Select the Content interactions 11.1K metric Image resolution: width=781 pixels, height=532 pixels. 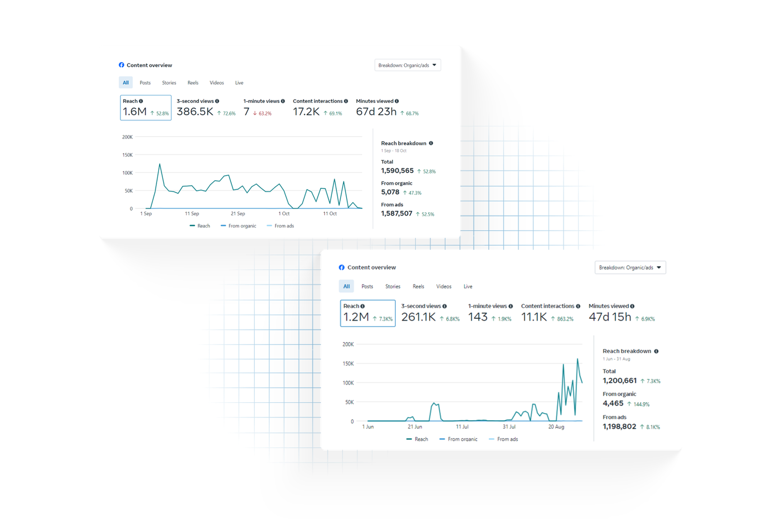[x=551, y=313]
